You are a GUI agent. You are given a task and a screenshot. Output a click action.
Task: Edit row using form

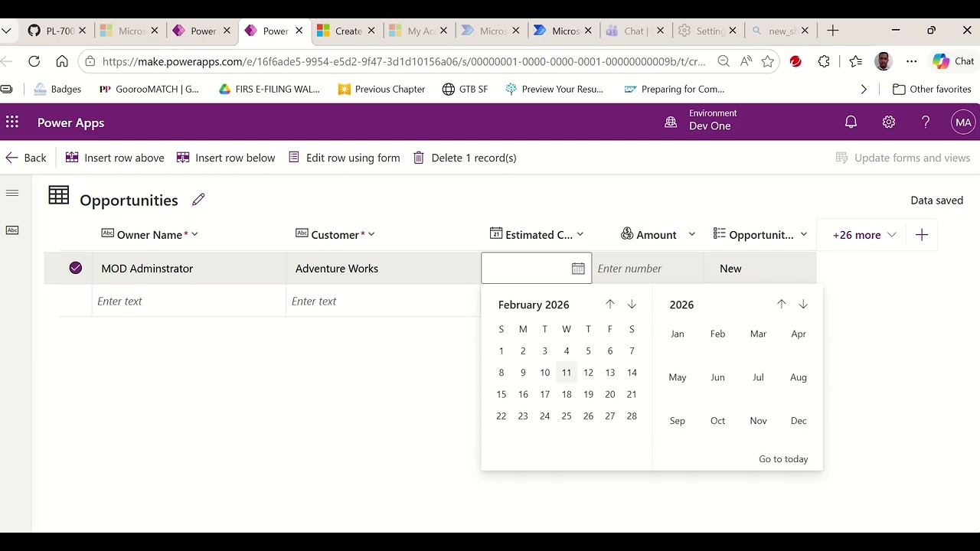[x=345, y=158]
